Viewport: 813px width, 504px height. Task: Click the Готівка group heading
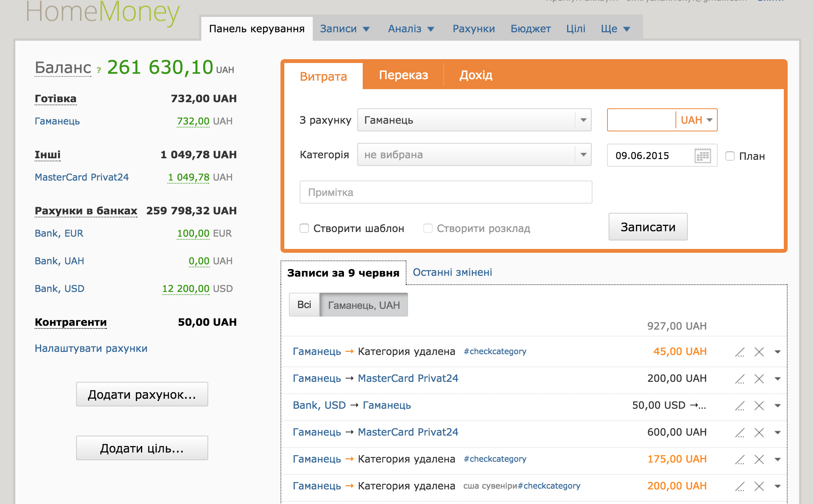55,99
